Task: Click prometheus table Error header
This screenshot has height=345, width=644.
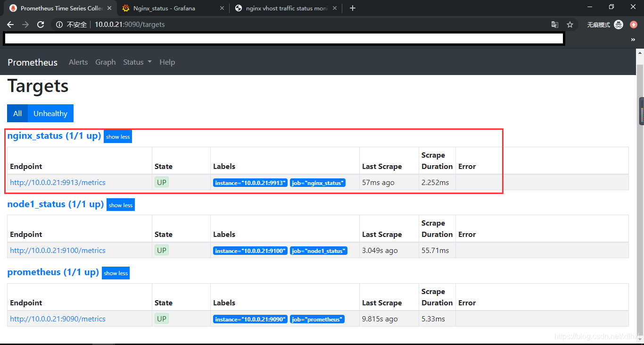Action: [x=467, y=303]
